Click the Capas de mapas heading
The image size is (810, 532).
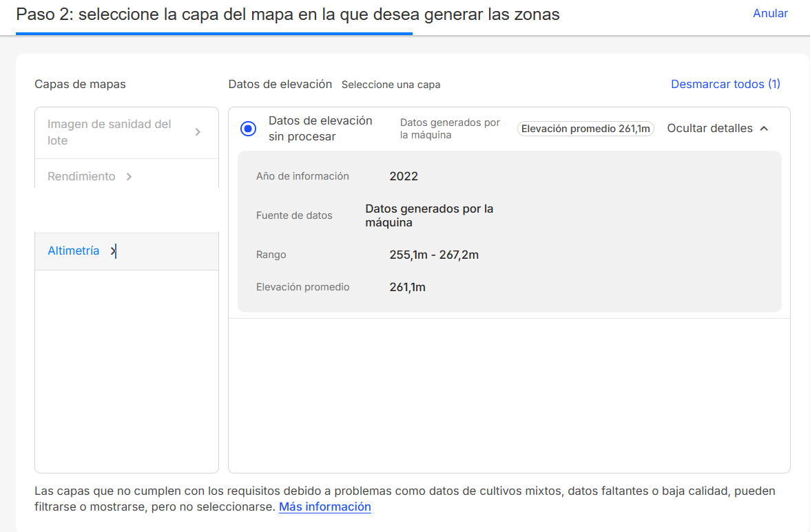point(80,84)
